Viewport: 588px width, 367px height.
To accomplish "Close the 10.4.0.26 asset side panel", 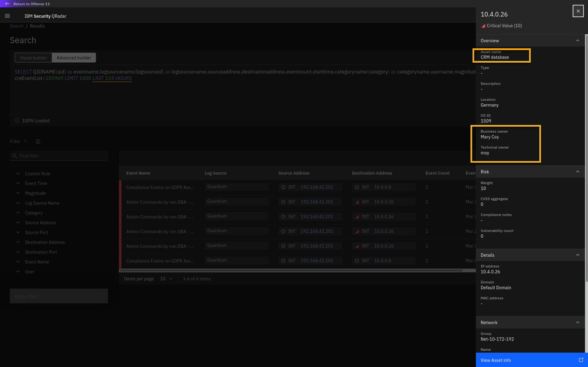I will [x=578, y=11].
